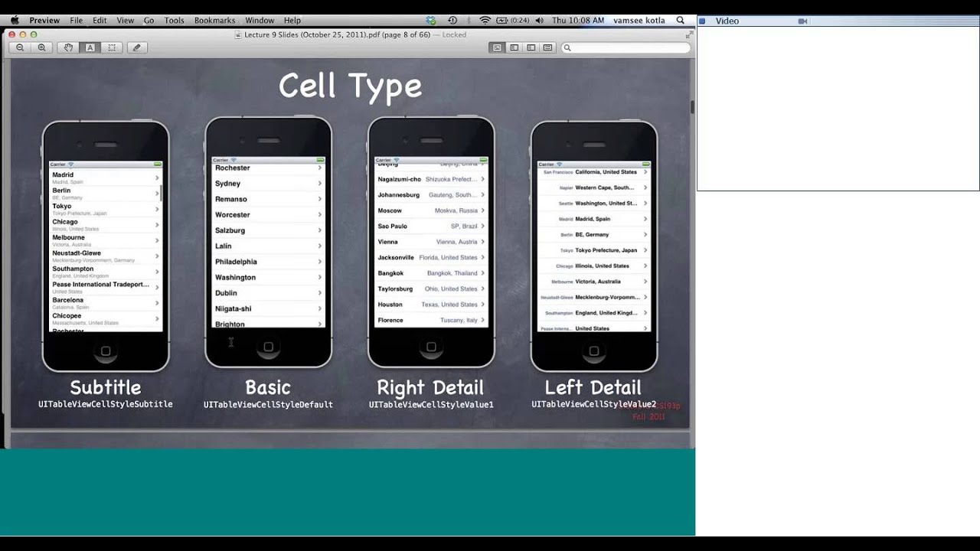Open the Bookmarks menu
Screen dimensions: 980x551
click(x=214, y=21)
